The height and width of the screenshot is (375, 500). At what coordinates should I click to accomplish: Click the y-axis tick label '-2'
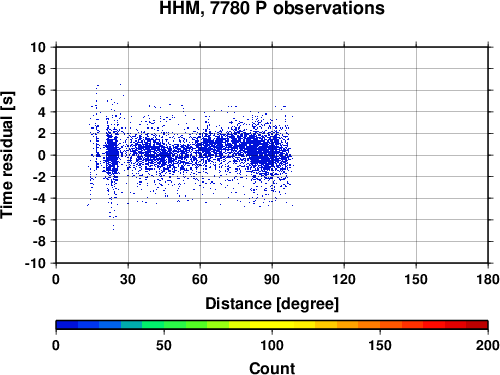(39, 177)
